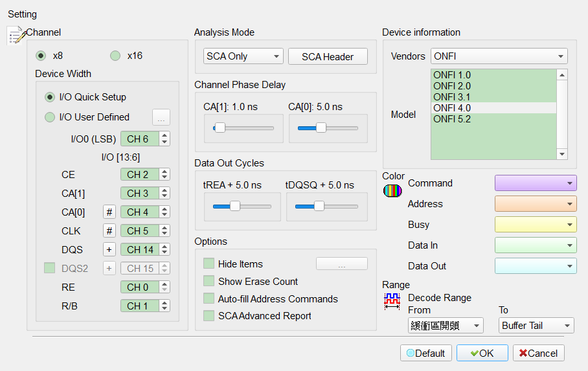Enable the DQS2 checkbox

[49, 268]
